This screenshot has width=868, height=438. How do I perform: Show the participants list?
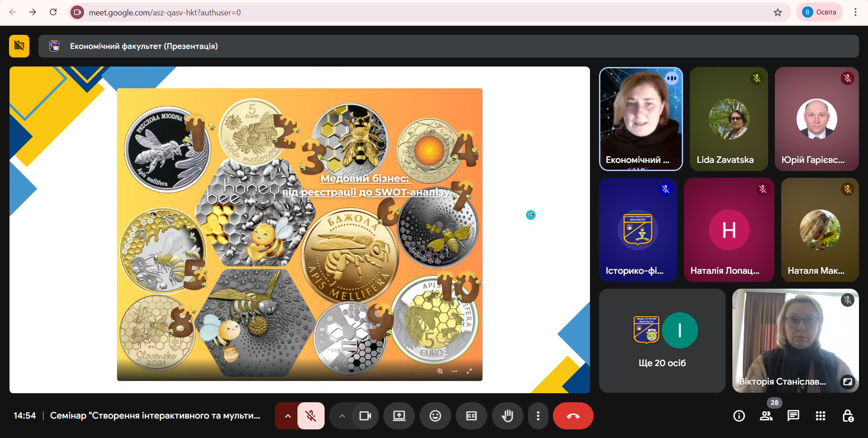766,416
